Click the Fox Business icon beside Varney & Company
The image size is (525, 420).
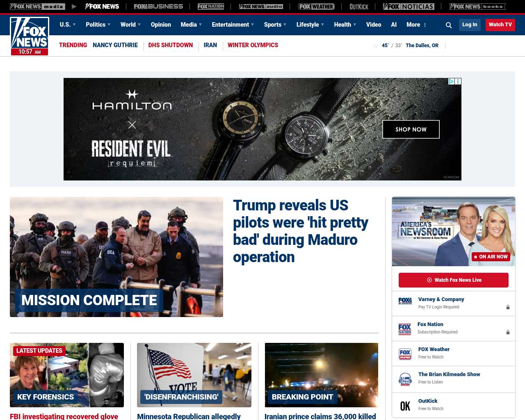pos(405,301)
